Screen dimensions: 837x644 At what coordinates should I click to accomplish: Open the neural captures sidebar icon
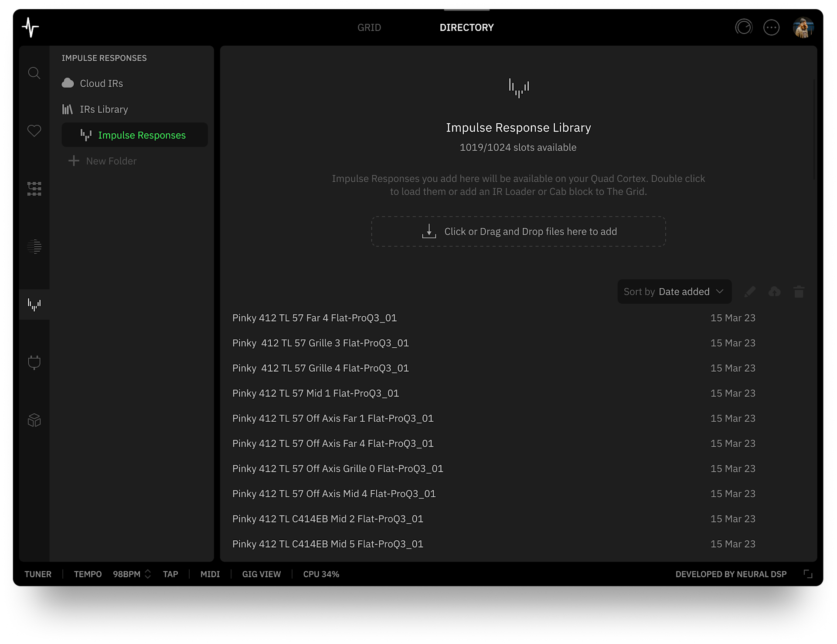pos(34,247)
